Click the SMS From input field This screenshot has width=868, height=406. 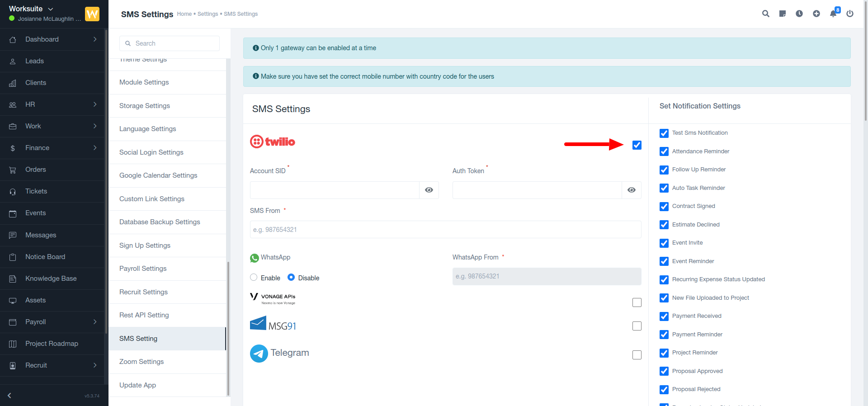(x=445, y=229)
